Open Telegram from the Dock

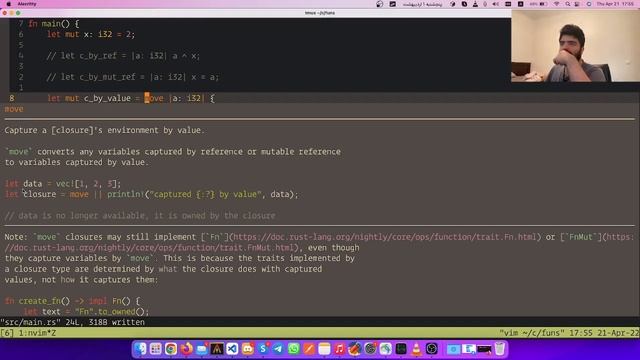278,349
